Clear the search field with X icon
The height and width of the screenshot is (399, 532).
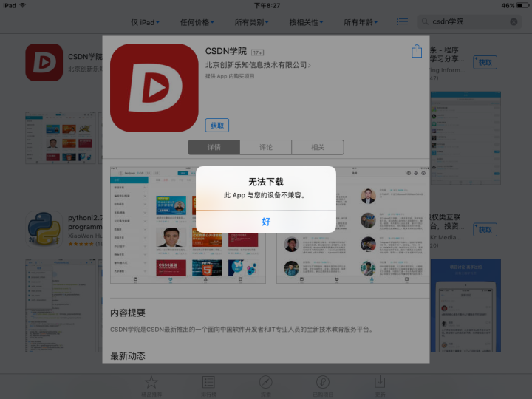click(x=514, y=21)
